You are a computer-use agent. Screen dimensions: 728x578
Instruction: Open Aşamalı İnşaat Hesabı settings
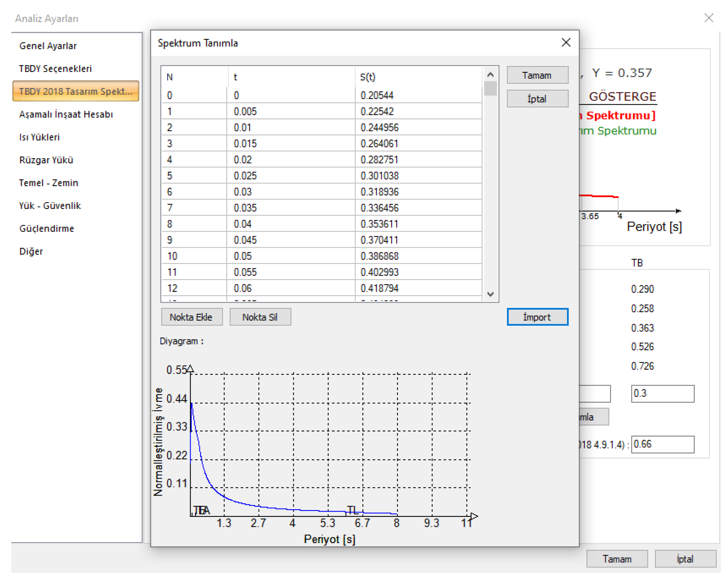[66, 114]
